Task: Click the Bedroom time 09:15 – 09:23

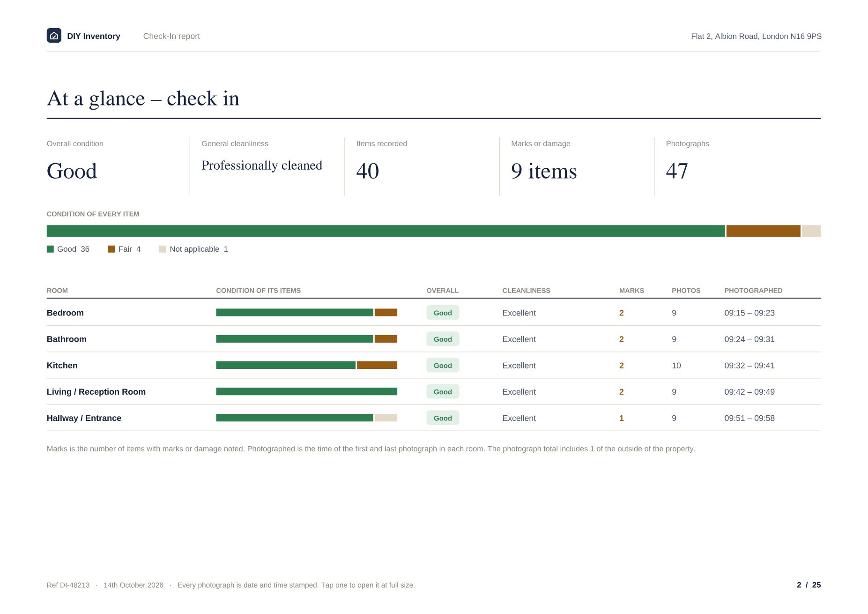Action: click(x=749, y=313)
